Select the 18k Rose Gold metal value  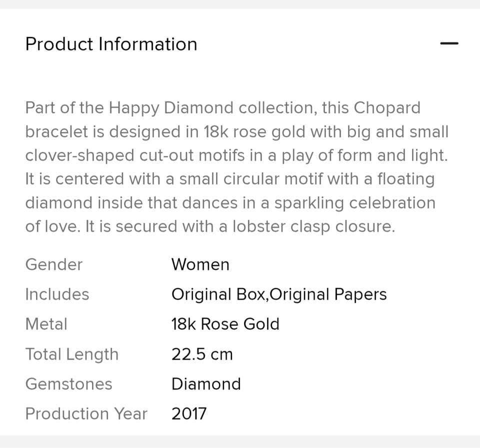coord(225,324)
